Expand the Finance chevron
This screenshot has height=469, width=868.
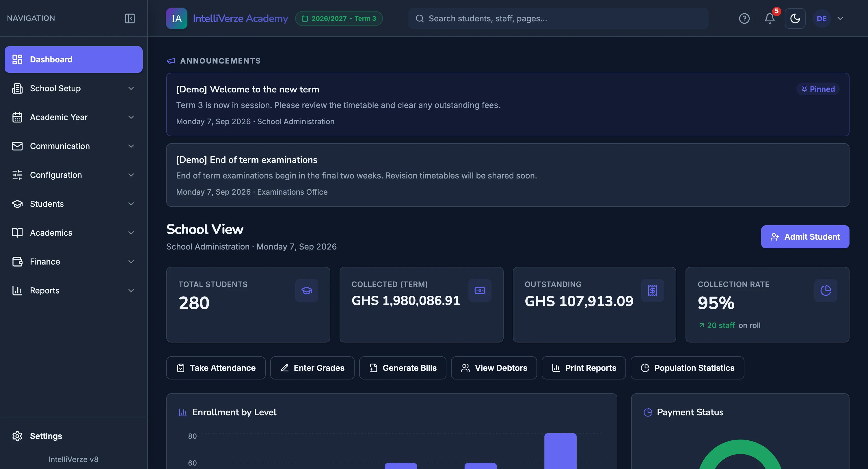pyautogui.click(x=131, y=261)
